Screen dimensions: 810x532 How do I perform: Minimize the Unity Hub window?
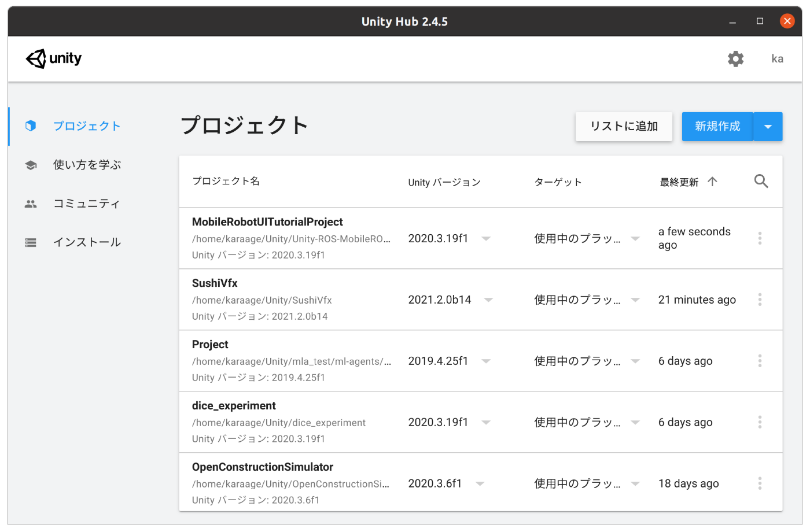[x=732, y=21]
